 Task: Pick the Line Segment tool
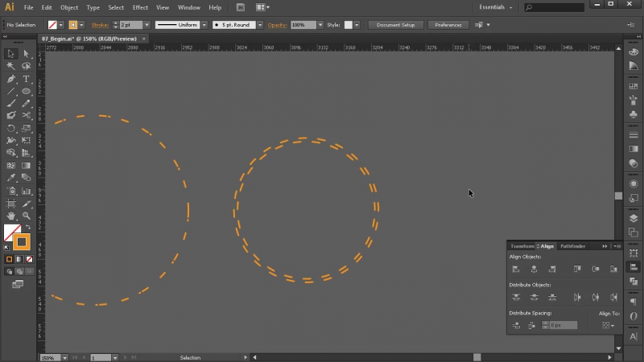[10, 91]
